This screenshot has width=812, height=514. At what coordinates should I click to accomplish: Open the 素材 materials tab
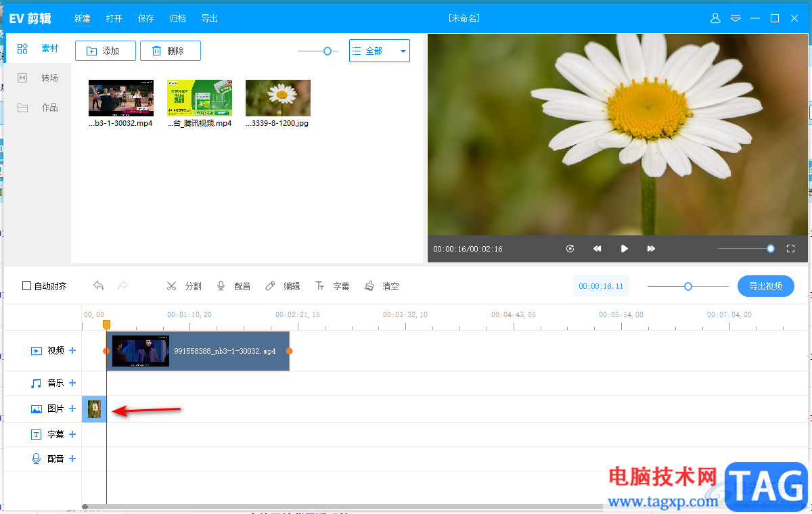(37, 49)
